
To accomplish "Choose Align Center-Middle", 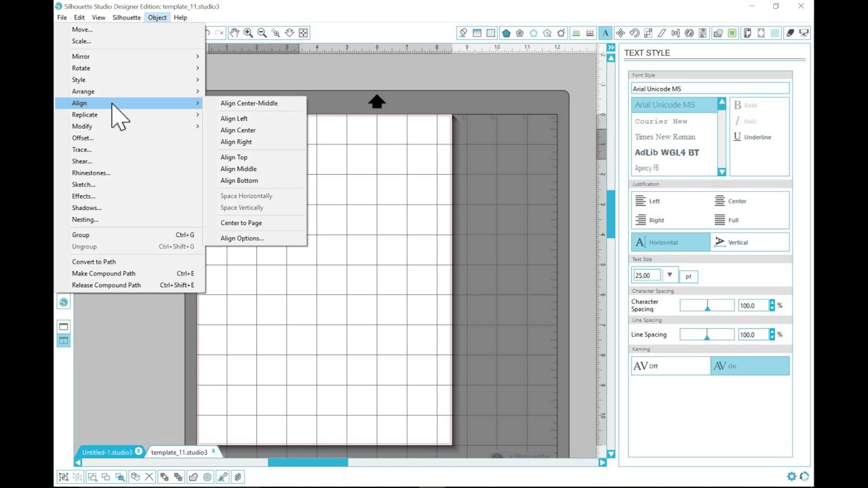I will 249,103.
